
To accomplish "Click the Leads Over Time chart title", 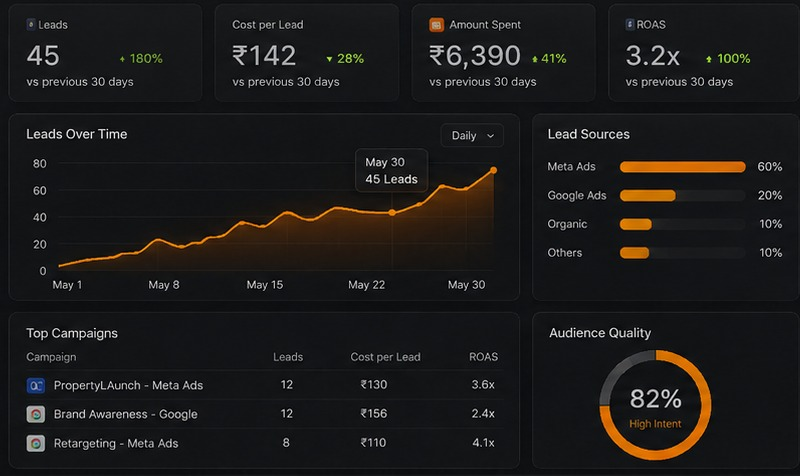I will (x=77, y=134).
